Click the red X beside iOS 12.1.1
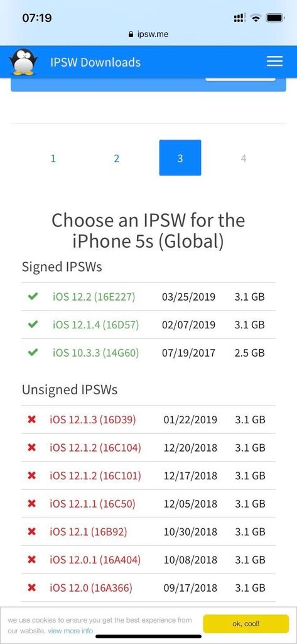This screenshot has width=297, height=644. click(x=31, y=504)
